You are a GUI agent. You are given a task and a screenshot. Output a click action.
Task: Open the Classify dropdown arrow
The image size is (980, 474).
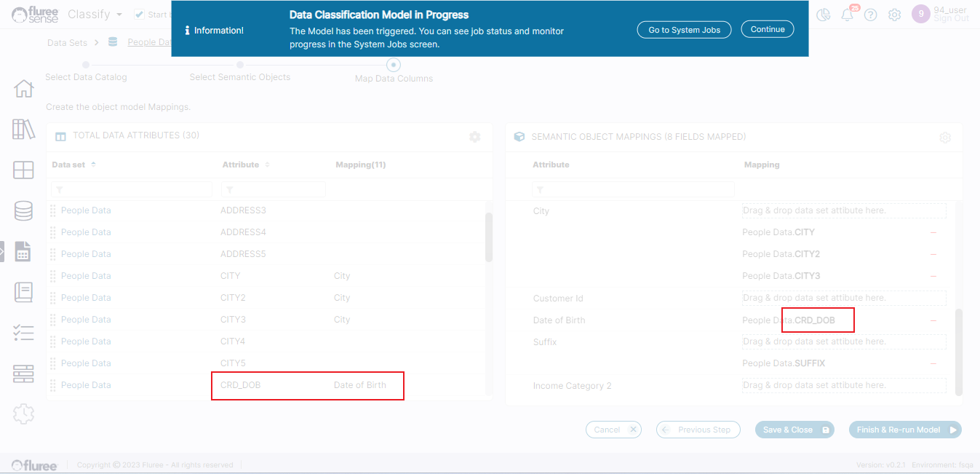pos(119,15)
